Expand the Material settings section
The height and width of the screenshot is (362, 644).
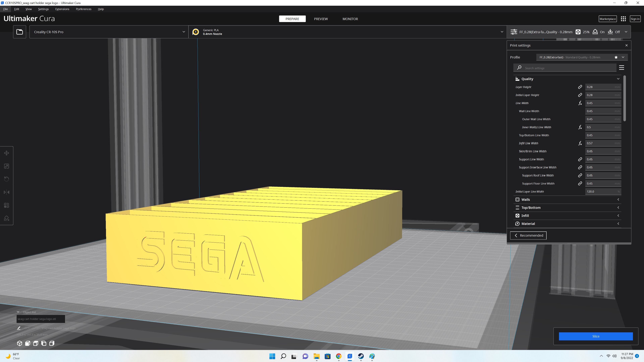[568, 224]
